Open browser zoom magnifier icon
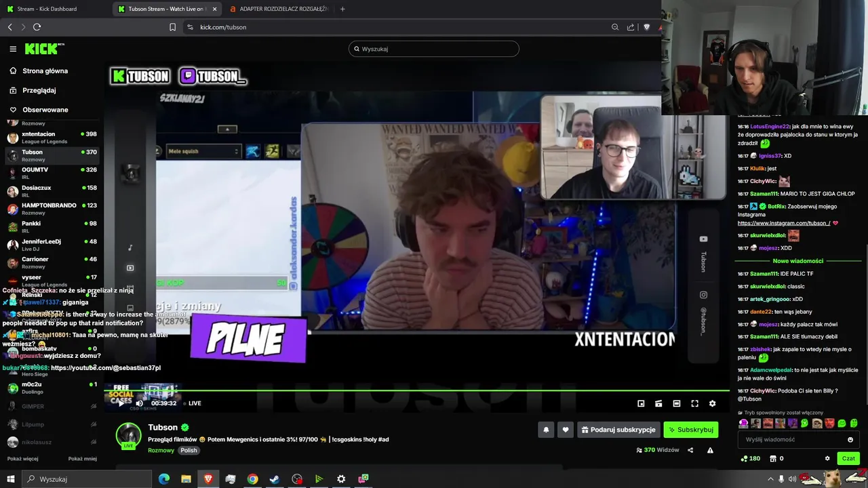This screenshot has height=488, width=868. [615, 27]
